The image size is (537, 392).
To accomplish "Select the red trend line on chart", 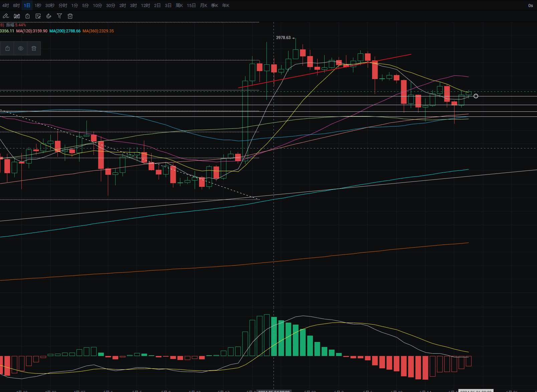I will click(325, 71).
